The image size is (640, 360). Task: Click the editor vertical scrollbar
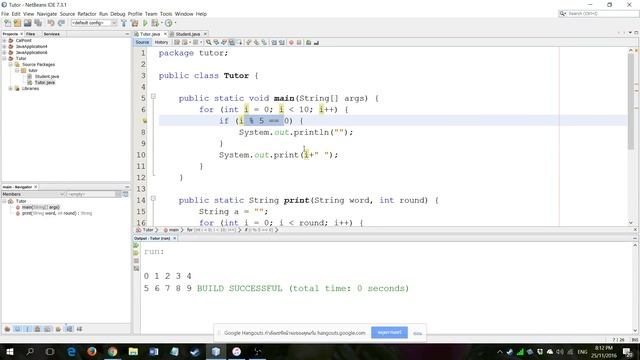[x=631, y=100]
